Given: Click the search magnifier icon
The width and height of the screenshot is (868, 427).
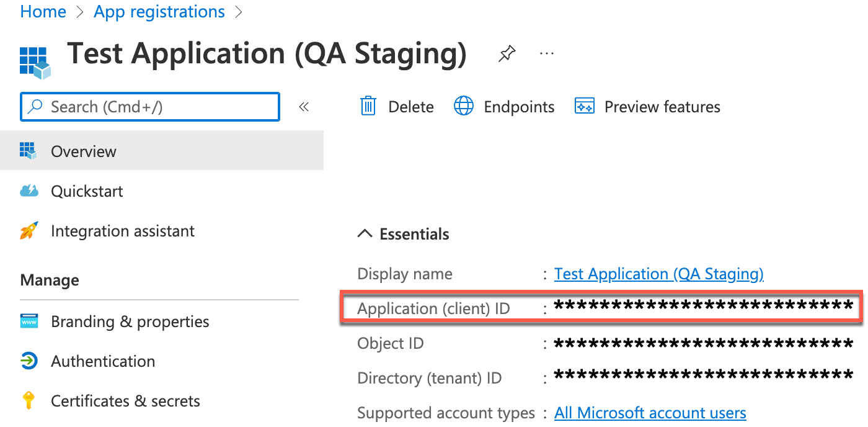Looking at the screenshot, I should (x=36, y=107).
